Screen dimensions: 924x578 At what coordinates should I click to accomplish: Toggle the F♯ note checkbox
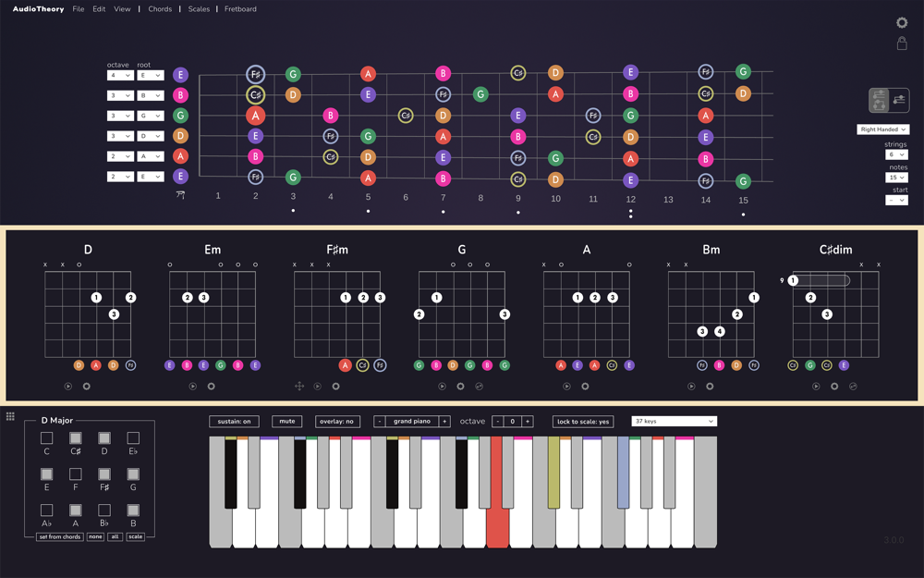tap(104, 474)
